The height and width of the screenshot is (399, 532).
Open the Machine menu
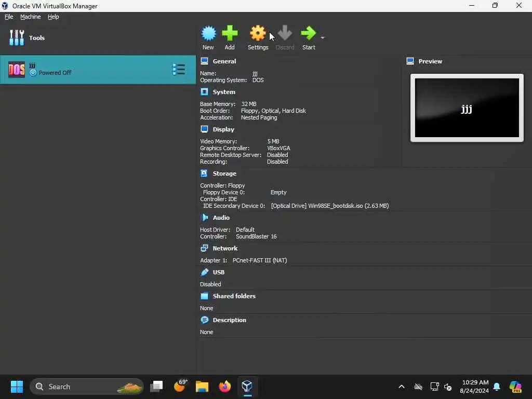pyautogui.click(x=31, y=17)
